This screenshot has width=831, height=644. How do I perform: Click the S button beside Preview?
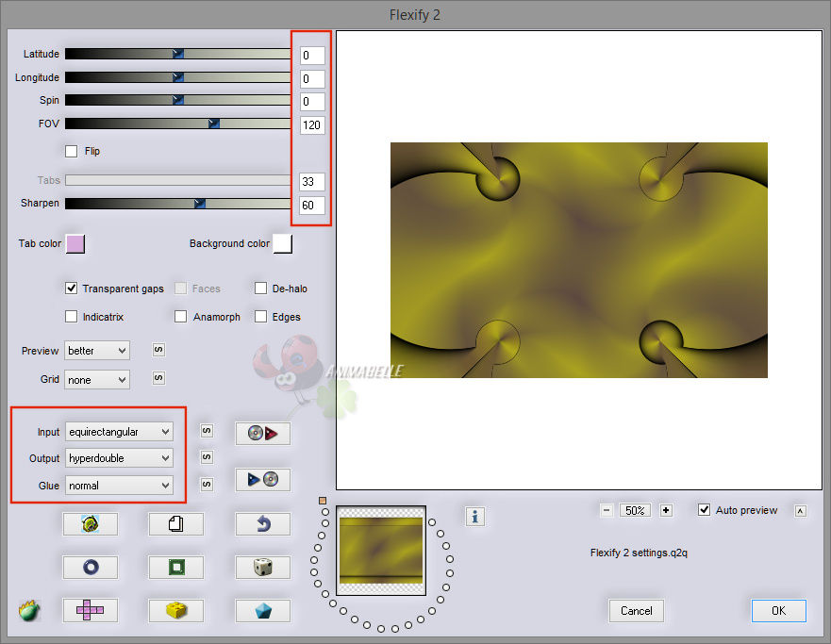point(158,350)
